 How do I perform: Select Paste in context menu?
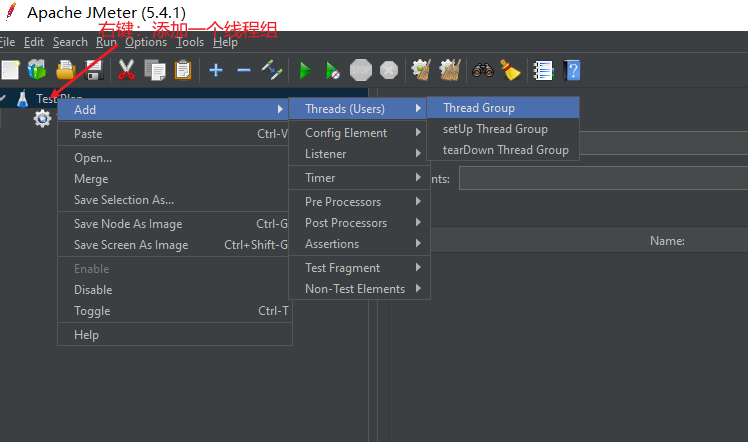[x=174, y=134]
